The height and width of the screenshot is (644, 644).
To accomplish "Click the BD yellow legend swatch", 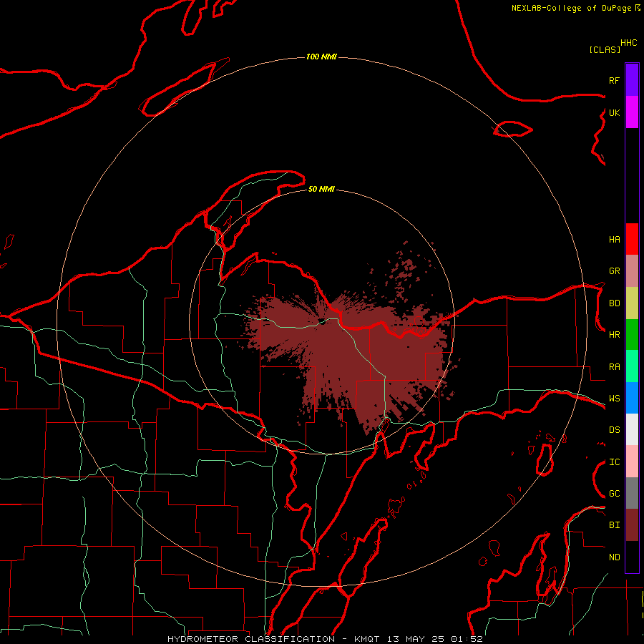I will [632, 303].
